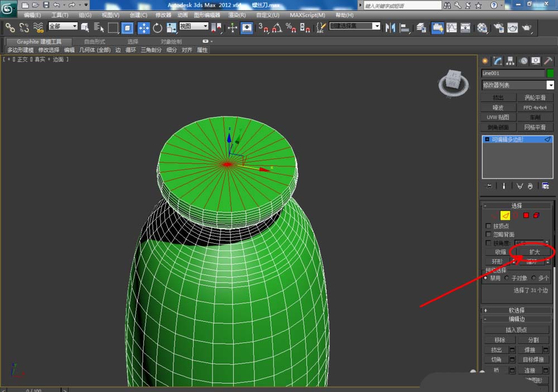Open the Schematic View icon
This screenshot has height=392, width=558.
465,27
